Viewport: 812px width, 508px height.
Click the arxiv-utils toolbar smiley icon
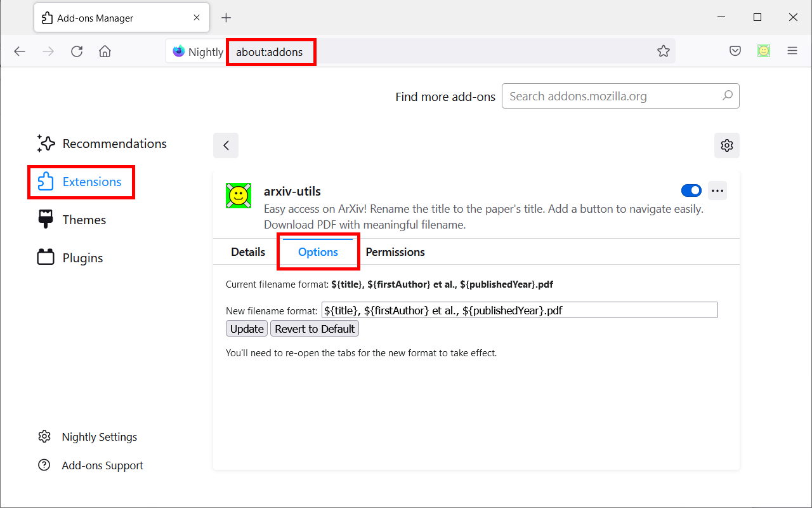(x=764, y=51)
